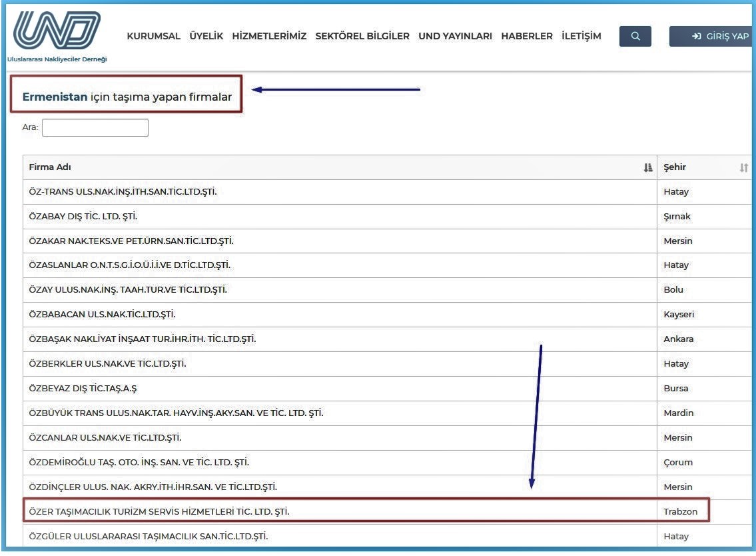The height and width of the screenshot is (556, 756).
Task: Click the Şırnak city cell
Action: (705, 216)
